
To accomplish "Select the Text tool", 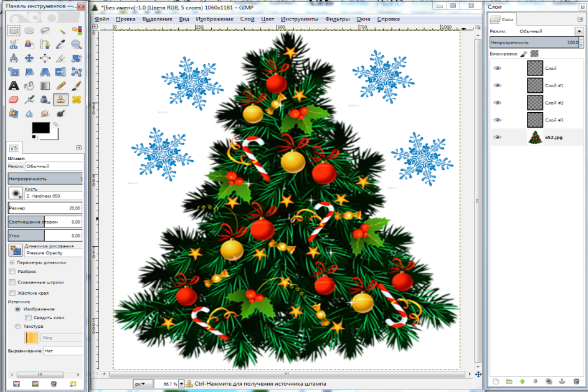I will (13, 85).
